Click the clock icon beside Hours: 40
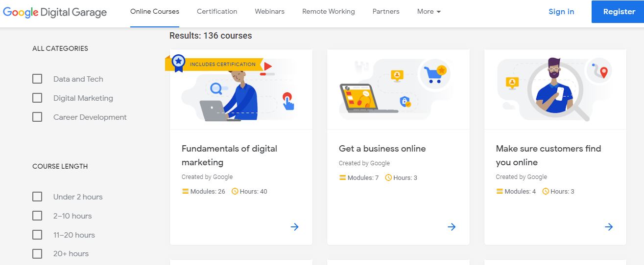644x265 pixels. [235, 192]
